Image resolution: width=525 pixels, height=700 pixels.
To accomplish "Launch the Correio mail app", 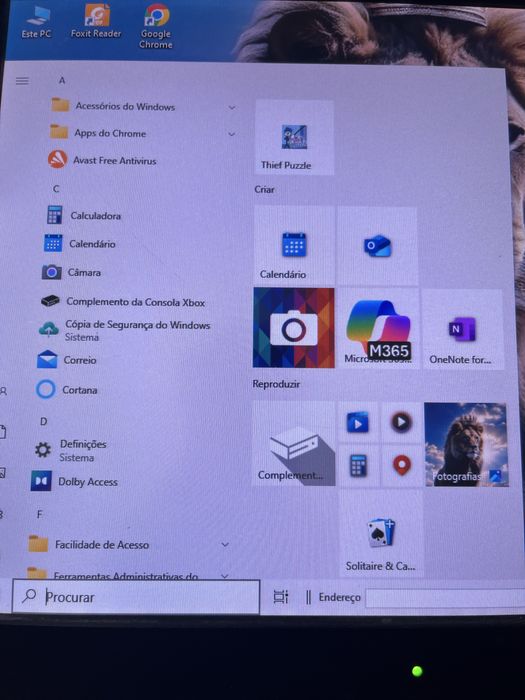I will tap(67, 360).
